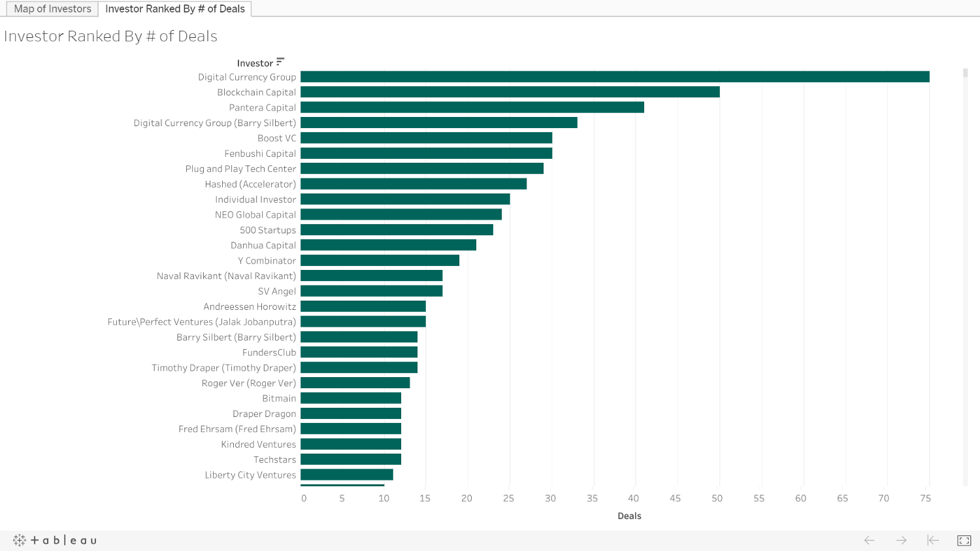
Task: Click Bitmain label
Action: [x=279, y=398]
